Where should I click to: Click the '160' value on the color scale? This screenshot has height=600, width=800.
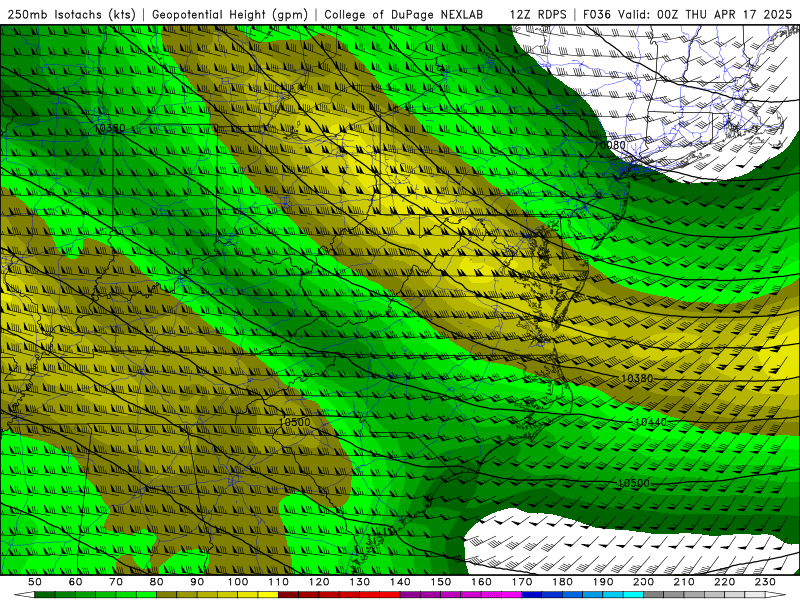pos(481,582)
